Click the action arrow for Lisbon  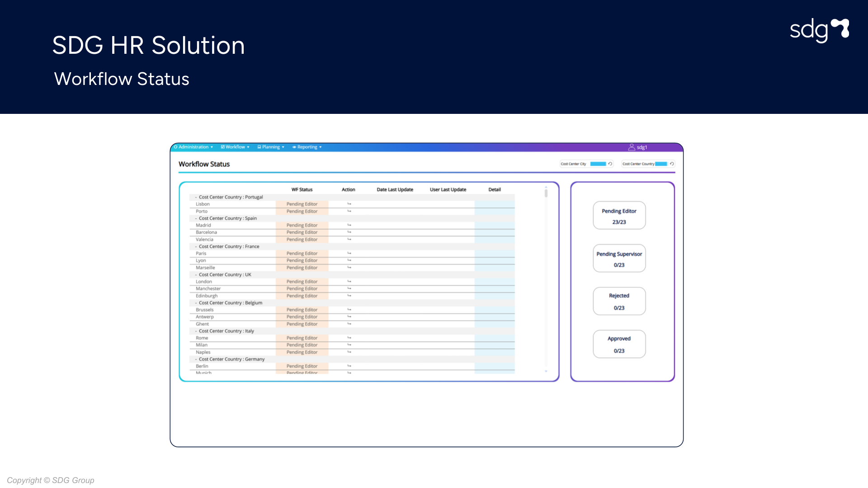349,204
